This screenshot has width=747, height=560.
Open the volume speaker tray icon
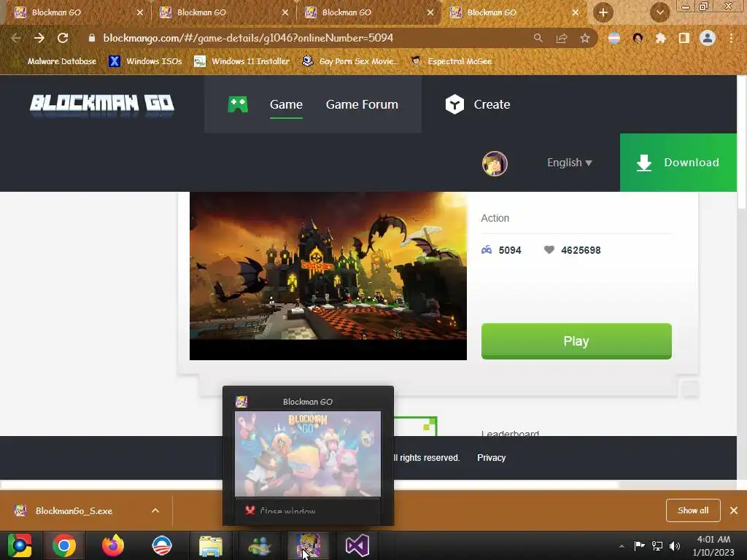coord(674,546)
